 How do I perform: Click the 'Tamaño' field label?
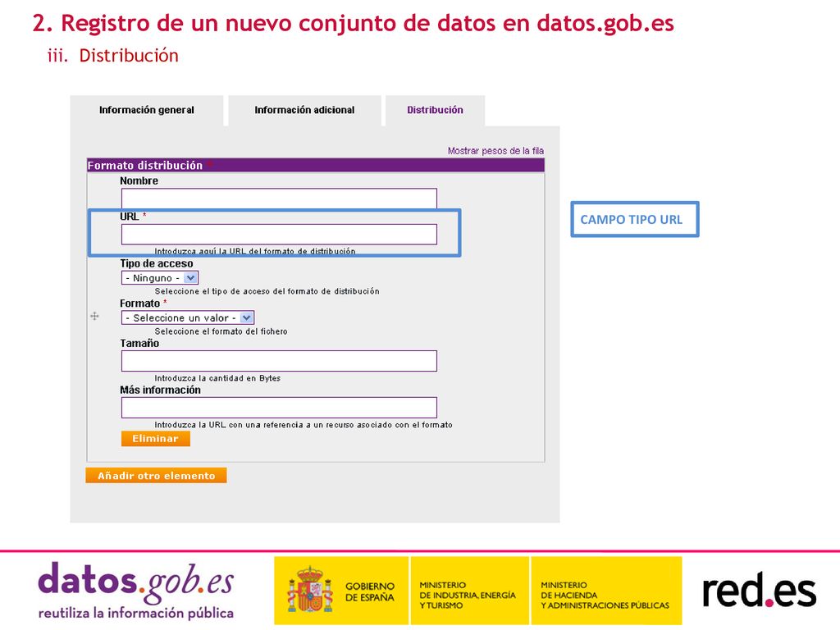pyautogui.click(x=139, y=344)
